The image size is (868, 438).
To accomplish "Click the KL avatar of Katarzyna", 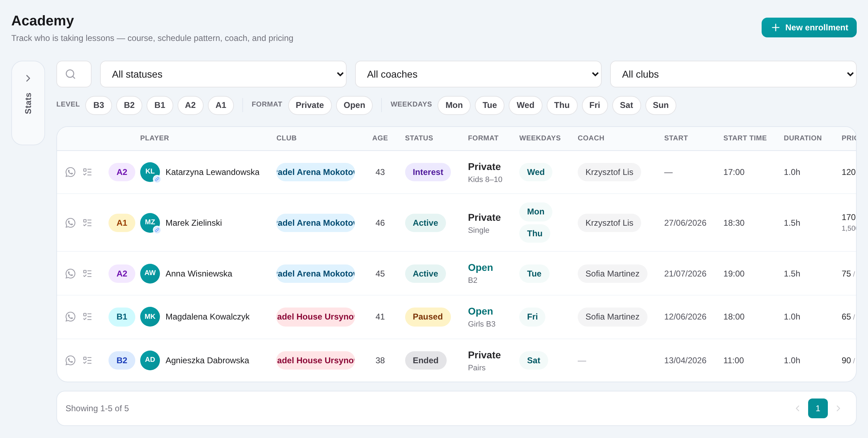I will point(150,172).
